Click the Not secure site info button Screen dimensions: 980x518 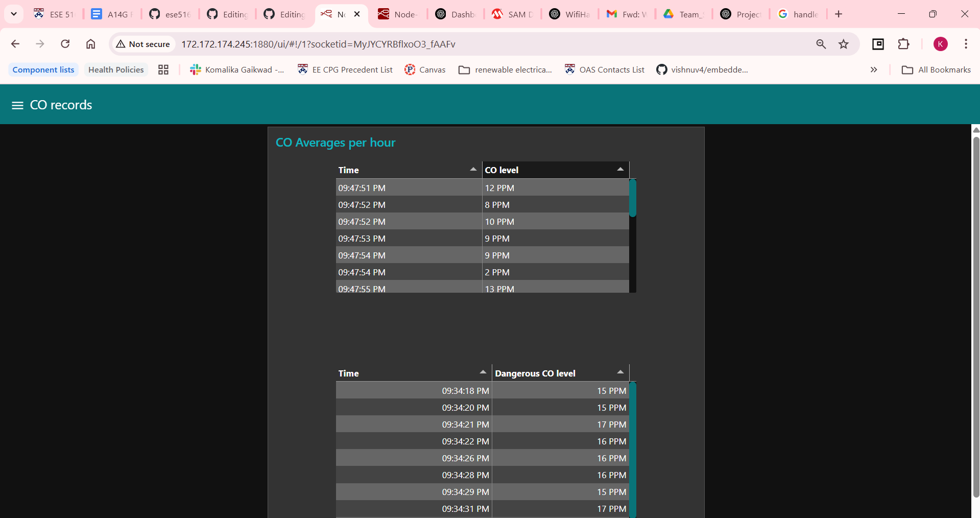pos(143,44)
